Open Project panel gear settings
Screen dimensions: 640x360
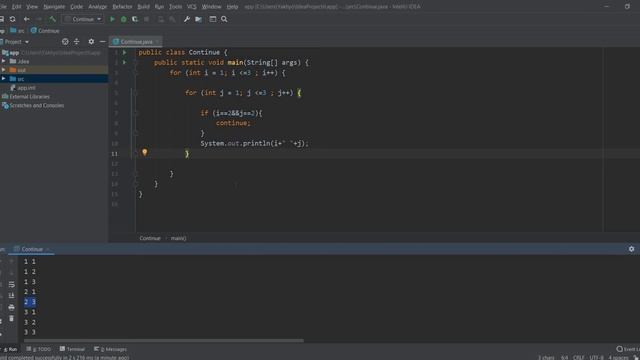pos(91,42)
